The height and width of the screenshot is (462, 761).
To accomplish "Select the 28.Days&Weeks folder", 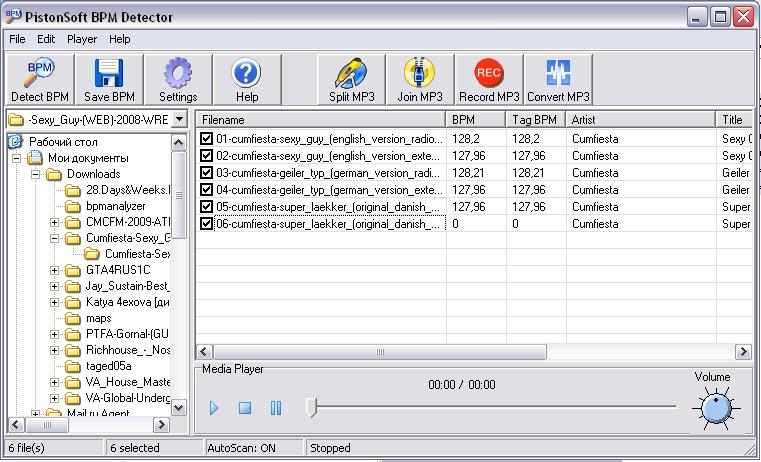I will [x=128, y=190].
